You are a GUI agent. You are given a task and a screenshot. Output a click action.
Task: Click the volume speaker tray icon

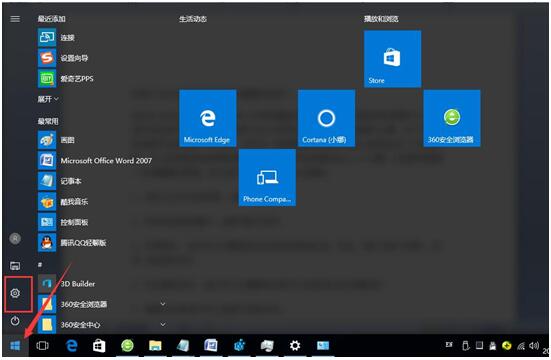pyautogui.click(x=534, y=346)
